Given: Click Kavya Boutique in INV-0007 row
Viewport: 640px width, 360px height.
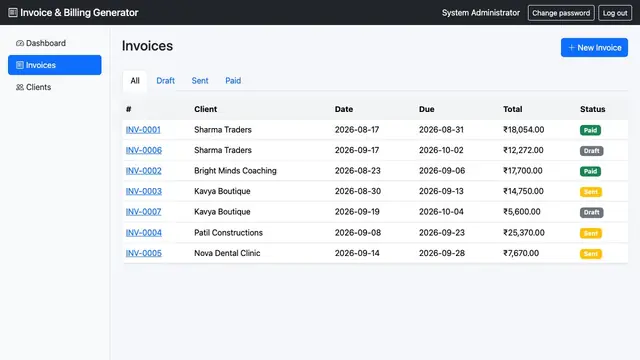Looking at the screenshot, I should point(222,211).
